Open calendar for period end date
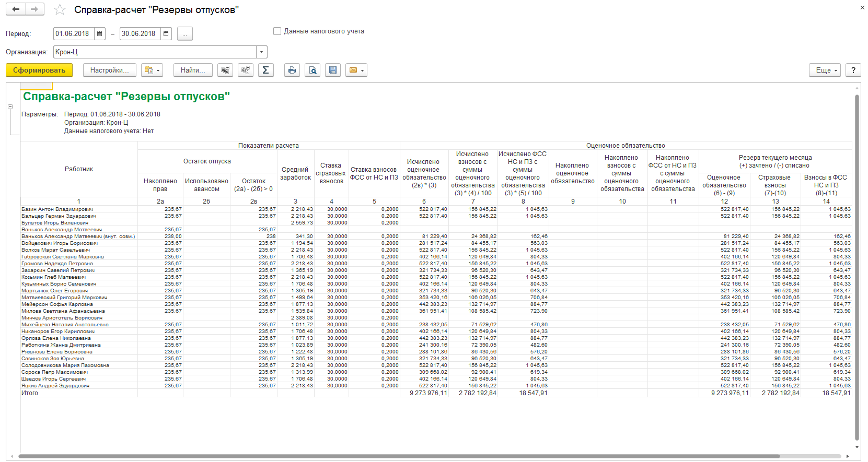The height and width of the screenshot is (462, 868). click(166, 34)
